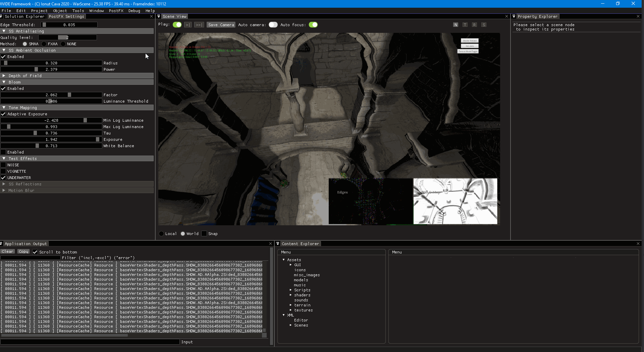This screenshot has height=352, width=644.
Task: Open the PostFX menu
Action: (116, 11)
